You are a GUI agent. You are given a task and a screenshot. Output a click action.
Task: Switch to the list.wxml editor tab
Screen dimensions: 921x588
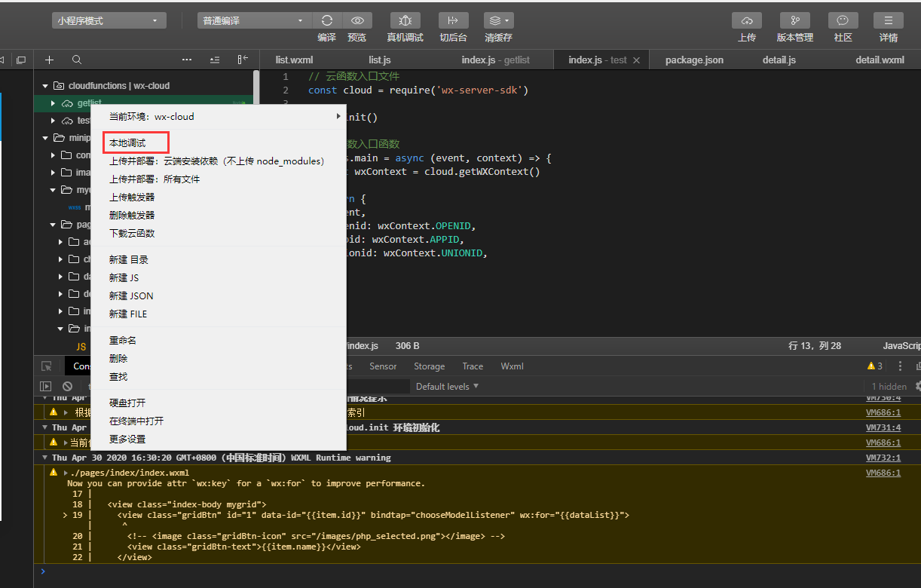pos(294,60)
